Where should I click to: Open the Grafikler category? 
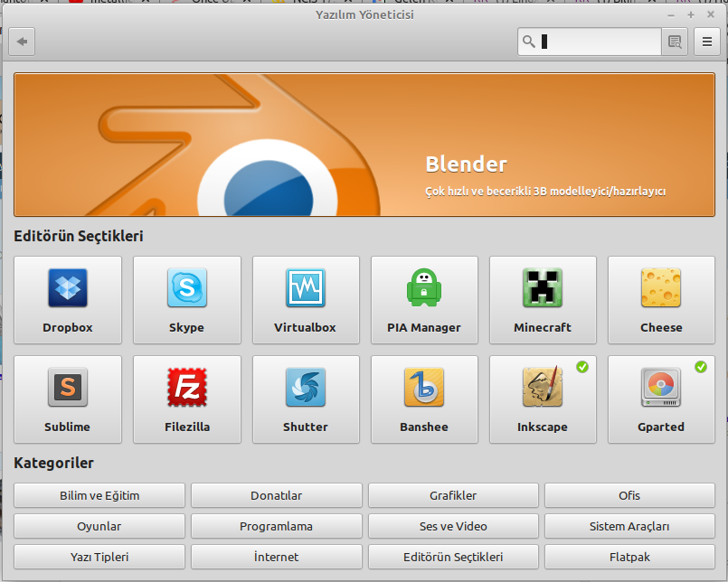coord(453,495)
